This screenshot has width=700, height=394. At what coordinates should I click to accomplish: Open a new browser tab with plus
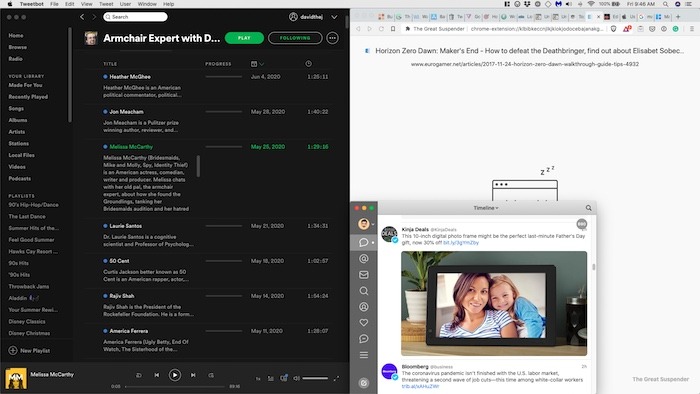pos(678,17)
